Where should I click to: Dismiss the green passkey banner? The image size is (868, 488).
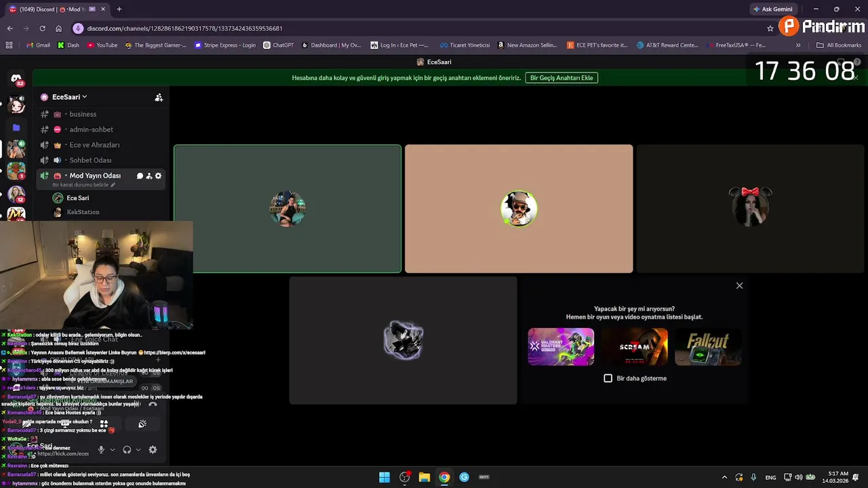[856, 78]
